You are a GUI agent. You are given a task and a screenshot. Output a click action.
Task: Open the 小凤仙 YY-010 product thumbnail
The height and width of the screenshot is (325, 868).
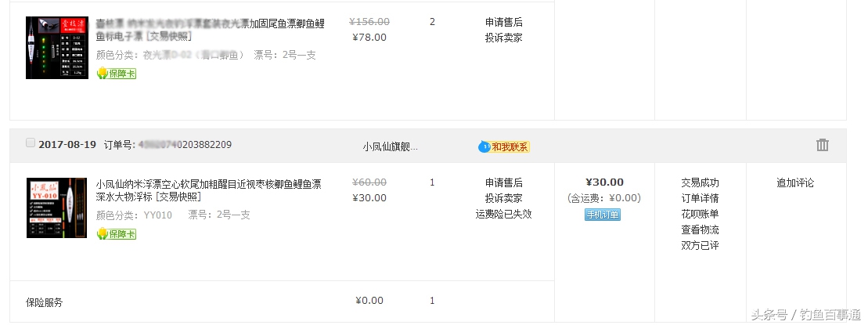tap(56, 208)
